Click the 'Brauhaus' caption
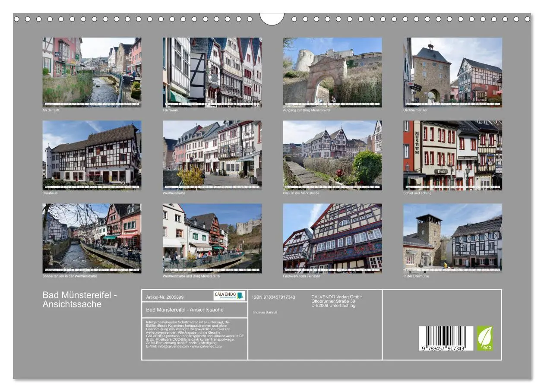 click(x=50, y=193)
